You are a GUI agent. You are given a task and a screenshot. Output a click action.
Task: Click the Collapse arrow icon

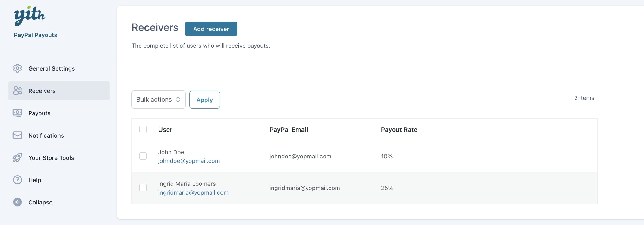pos(17,202)
